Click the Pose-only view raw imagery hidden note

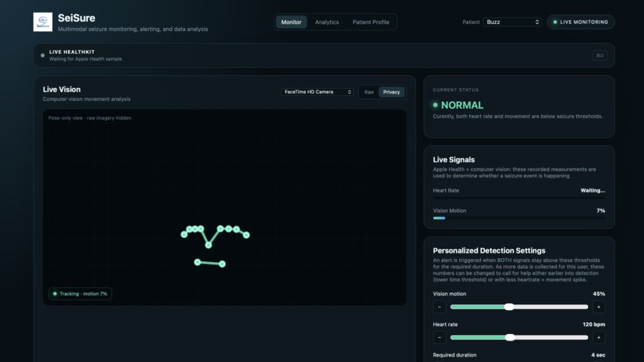click(x=90, y=118)
